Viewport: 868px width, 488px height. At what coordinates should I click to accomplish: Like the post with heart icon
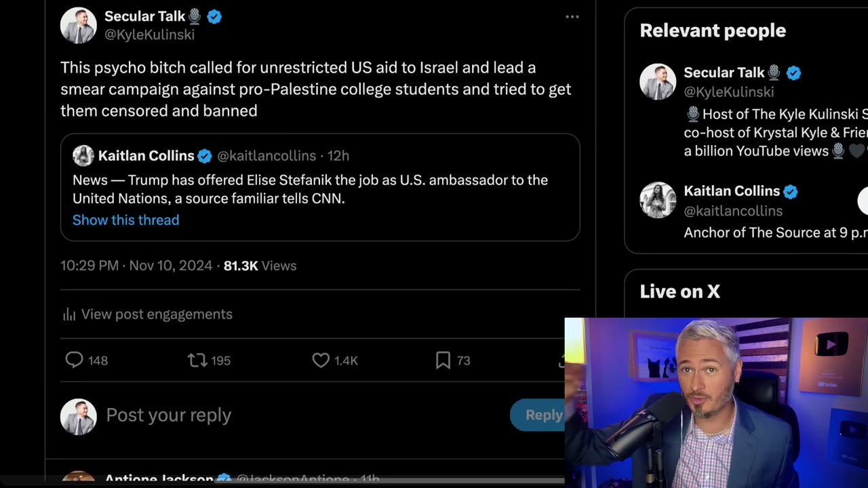(x=321, y=360)
